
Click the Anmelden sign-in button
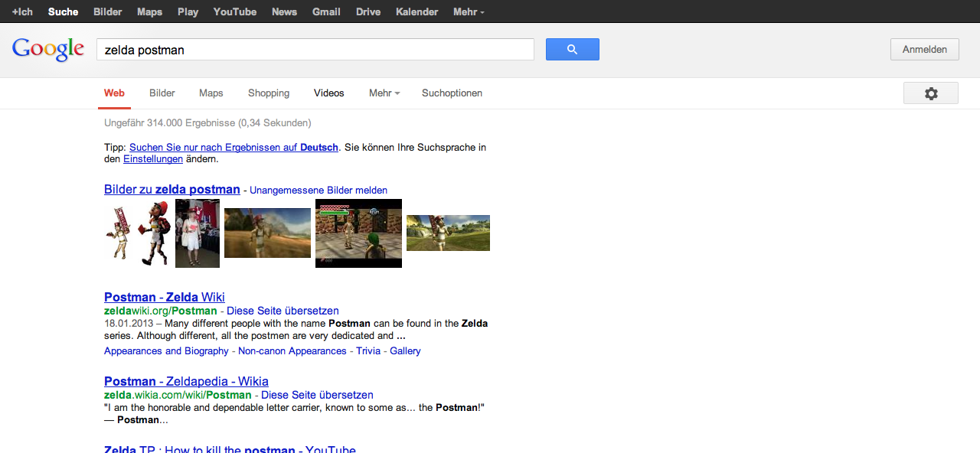click(924, 50)
